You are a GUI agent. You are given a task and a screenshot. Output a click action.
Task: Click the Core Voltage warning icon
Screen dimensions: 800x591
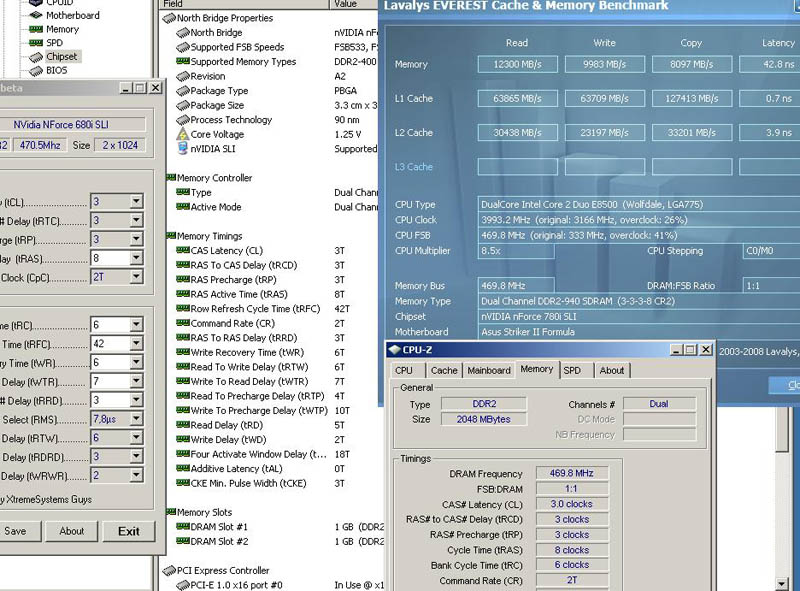(x=183, y=134)
